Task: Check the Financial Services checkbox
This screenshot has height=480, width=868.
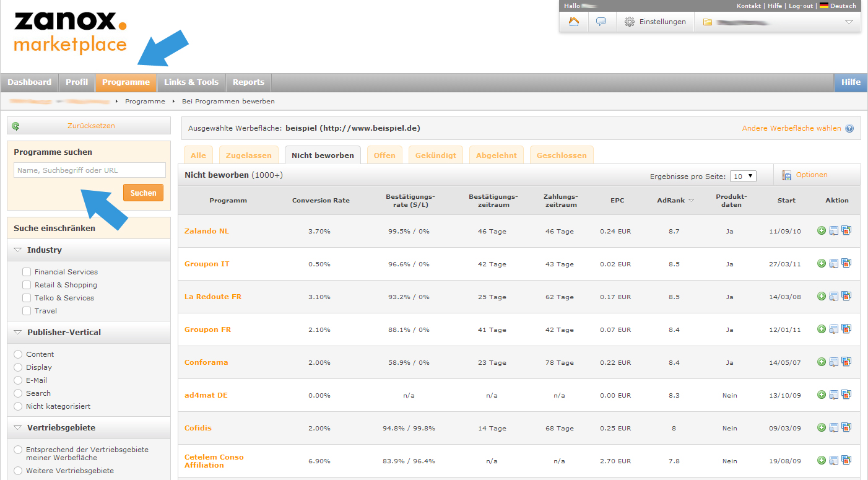Action: pyautogui.click(x=27, y=271)
